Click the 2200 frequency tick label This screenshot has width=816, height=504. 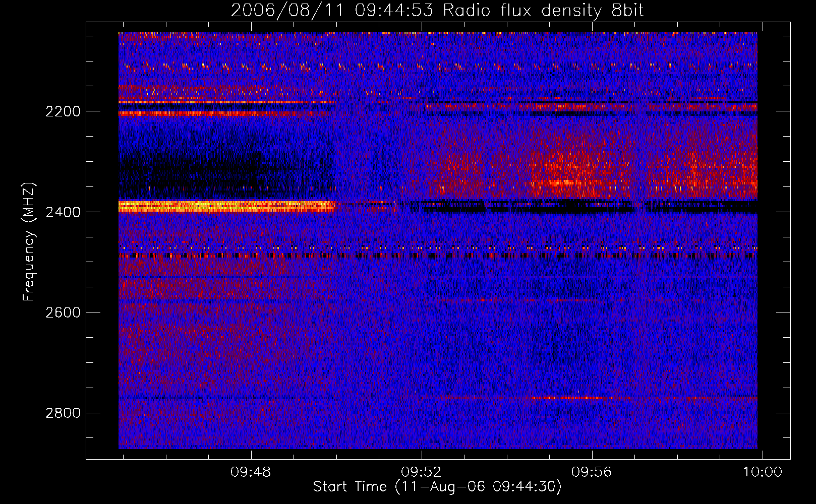click(x=63, y=111)
